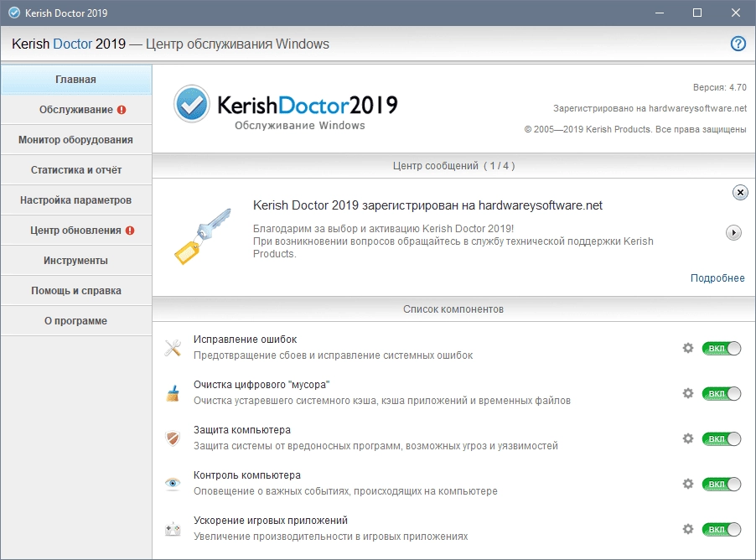
Task: Close the Kerish Doctor window
Action: (x=735, y=13)
